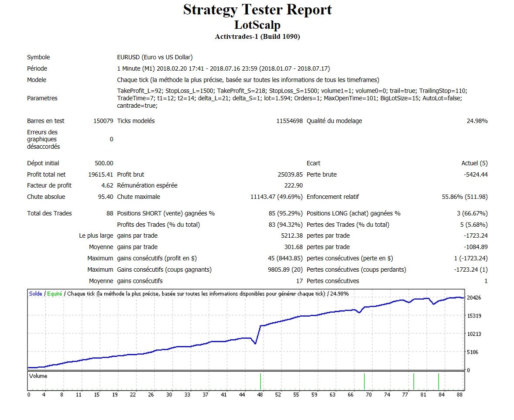Click 'Chute absolue' value 95.40
This screenshot has width=514, height=420.
click(106, 197)
